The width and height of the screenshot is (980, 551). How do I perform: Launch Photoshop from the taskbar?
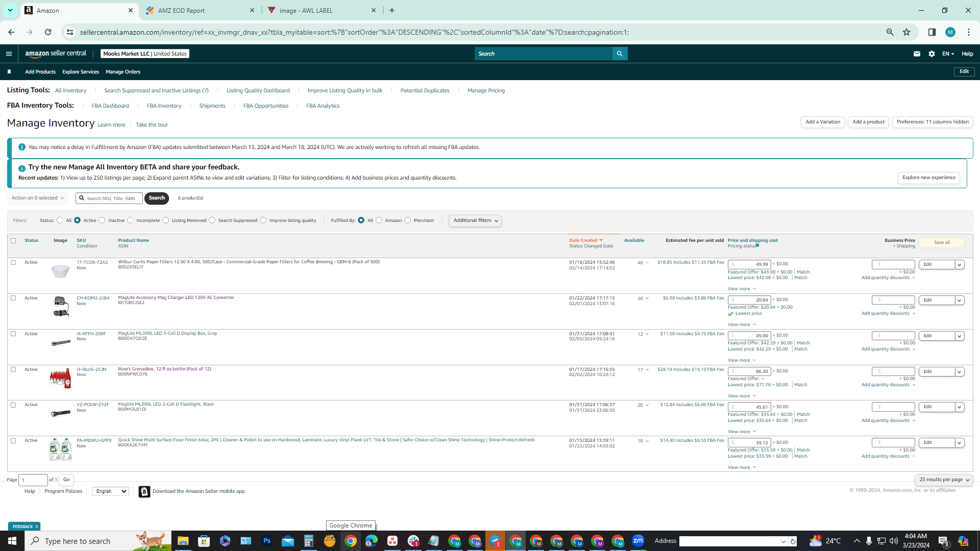[267, 541]
